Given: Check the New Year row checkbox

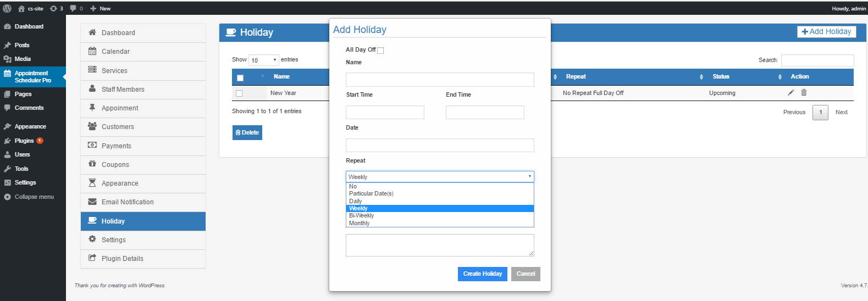Looking at the screenshot, I should (239, 93).
